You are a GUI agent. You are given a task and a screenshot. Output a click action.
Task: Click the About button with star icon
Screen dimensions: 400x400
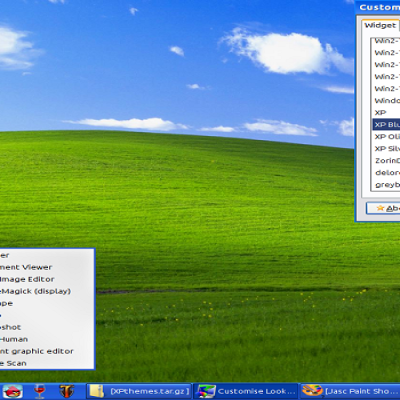tap(383, 208)
